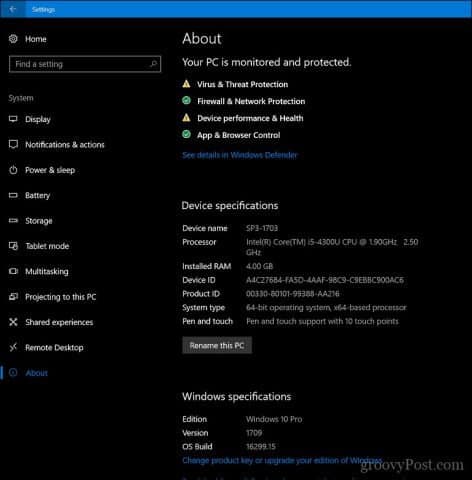Click the Tablet mode icon
The image size is (472, 480).
point(13,246)
